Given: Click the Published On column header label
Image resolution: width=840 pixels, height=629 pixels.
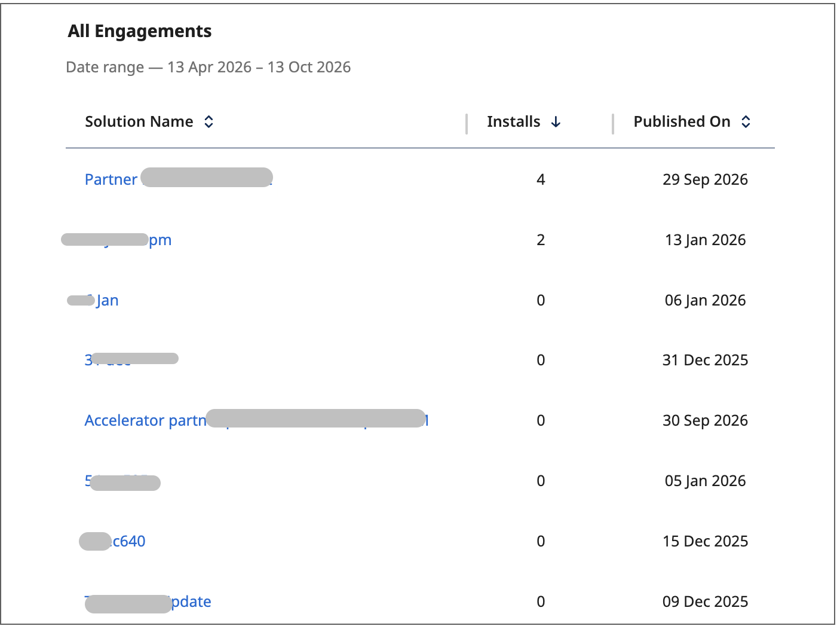Looking at the screenshot, I should pos(682,121).
